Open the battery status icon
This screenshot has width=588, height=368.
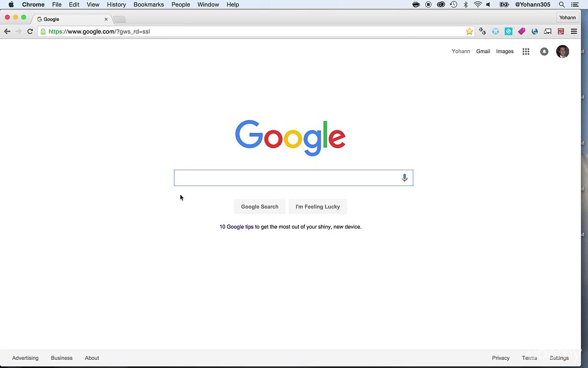(x=504, y=5)
